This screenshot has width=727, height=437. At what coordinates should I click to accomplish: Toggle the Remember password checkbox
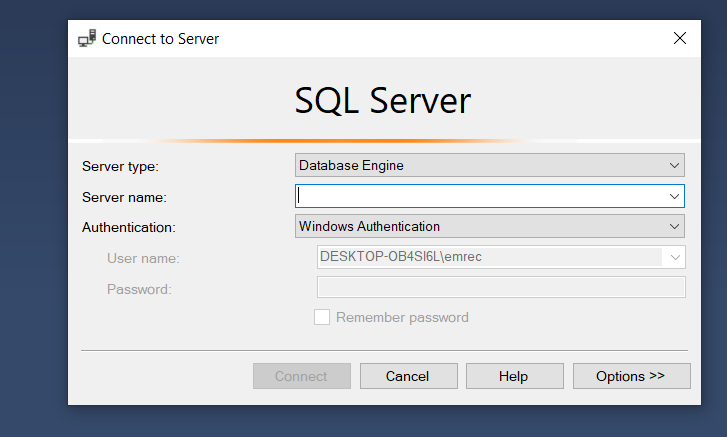322,317
